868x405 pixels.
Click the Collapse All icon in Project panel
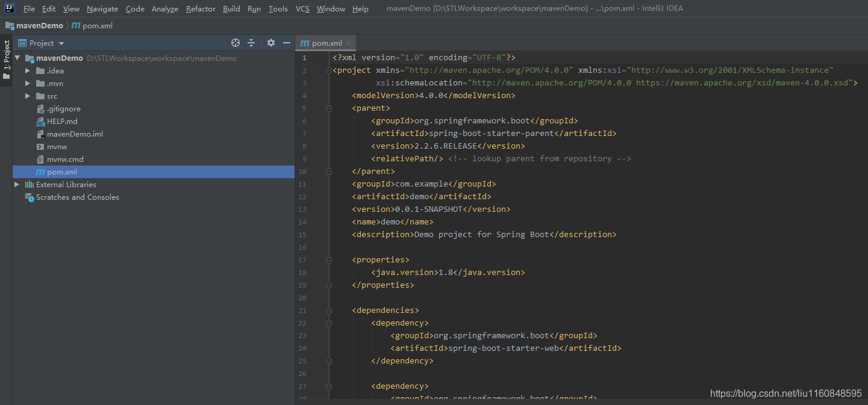pyautogui.click(x=251, y=43)
